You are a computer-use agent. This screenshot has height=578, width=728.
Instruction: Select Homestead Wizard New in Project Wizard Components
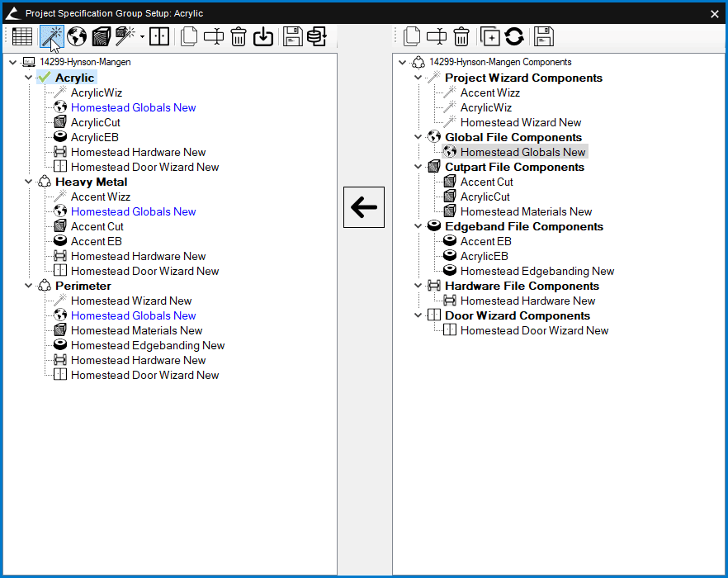pyautogui.click(x=521, y=122)
